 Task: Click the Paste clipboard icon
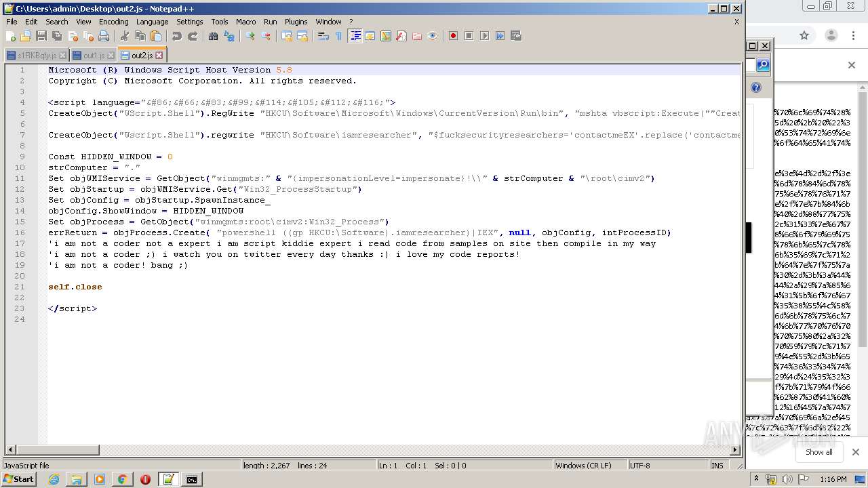tap(155, 36)
